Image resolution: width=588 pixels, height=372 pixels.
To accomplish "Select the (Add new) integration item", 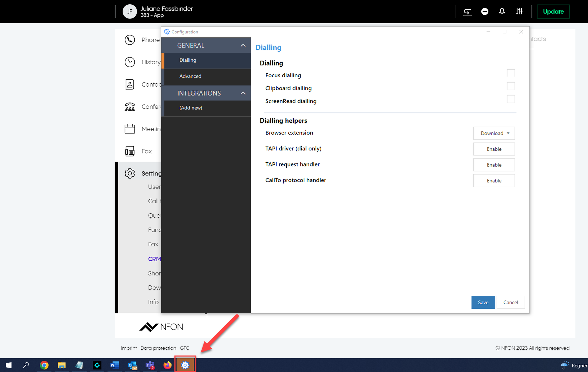I will pyautogui.click(x=191, y=108).
